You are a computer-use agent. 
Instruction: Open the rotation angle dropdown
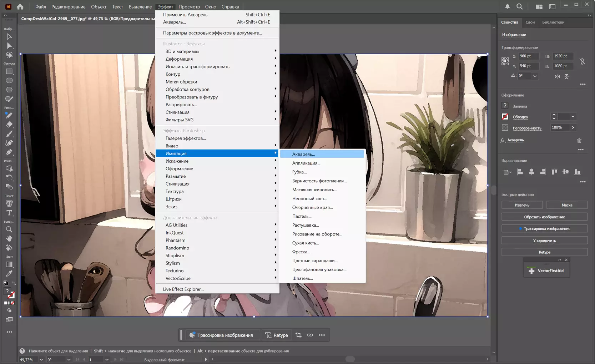click(535, 76)
